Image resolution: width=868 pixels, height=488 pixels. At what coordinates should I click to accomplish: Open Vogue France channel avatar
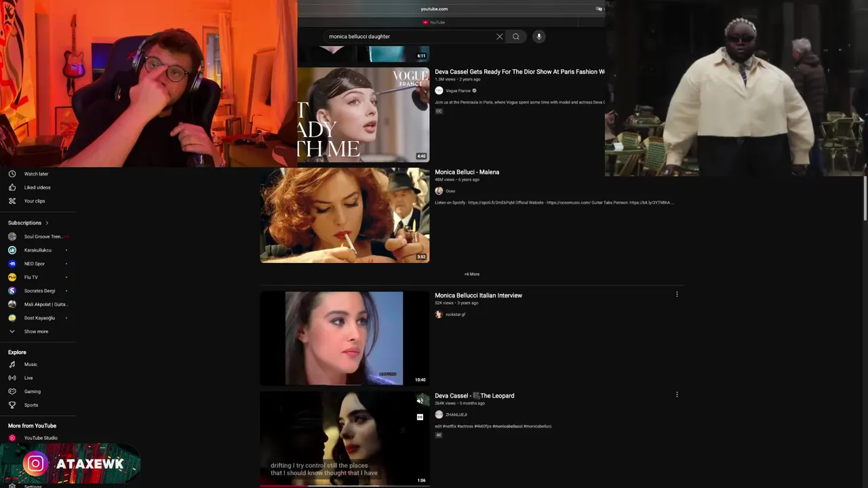(x=439, y=91)
